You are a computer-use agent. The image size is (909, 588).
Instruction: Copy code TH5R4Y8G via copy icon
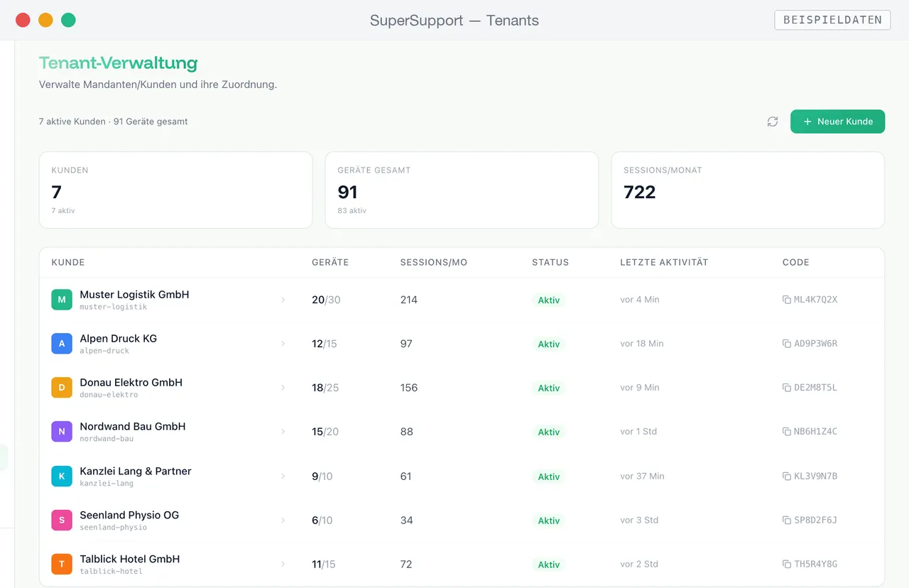tap(787, 565)
